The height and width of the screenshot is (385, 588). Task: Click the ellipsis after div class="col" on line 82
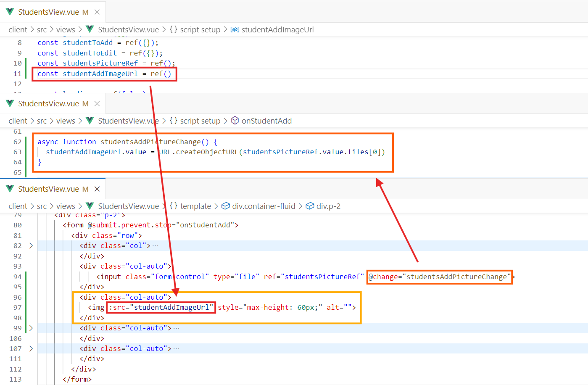[x=156, y=245]
